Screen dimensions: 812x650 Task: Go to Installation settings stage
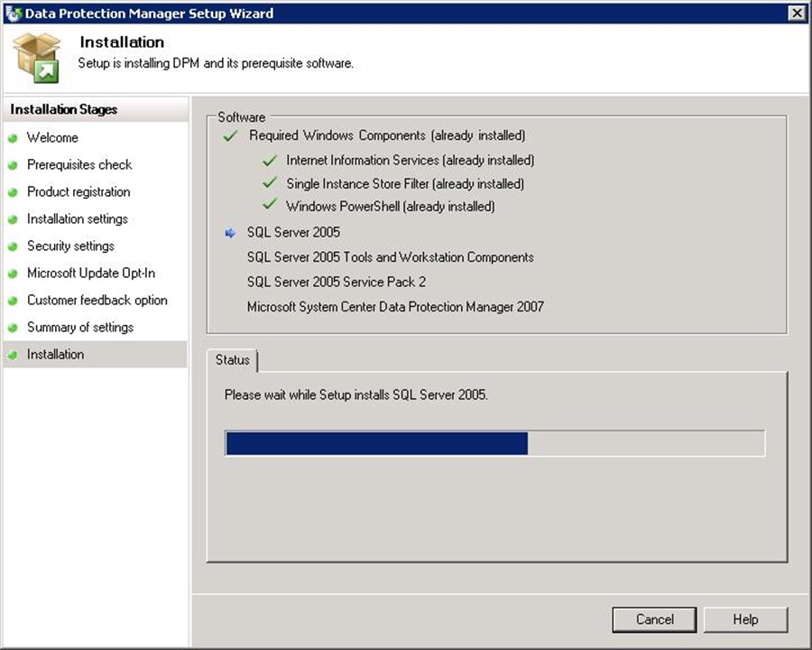click(x=78, y=218)
